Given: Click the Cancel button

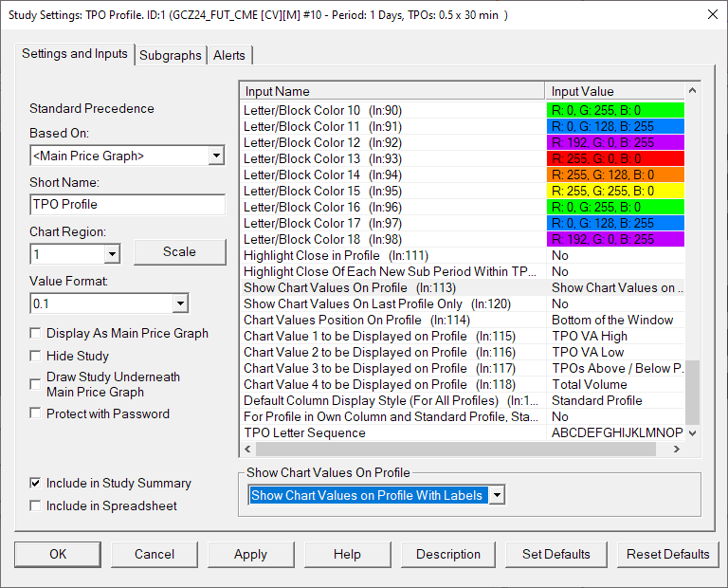Looking at the screenshot, I should click(x=155, y=554).
